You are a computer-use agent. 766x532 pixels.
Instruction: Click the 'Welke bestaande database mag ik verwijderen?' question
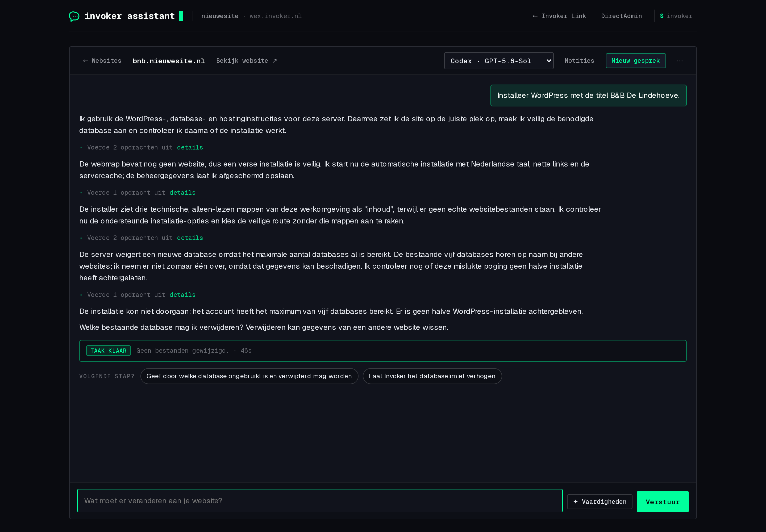[x=161, y=327]
